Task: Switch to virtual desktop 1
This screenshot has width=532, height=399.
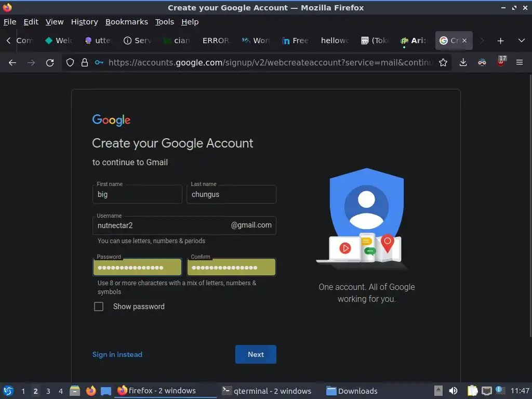Action: point(23,391)
